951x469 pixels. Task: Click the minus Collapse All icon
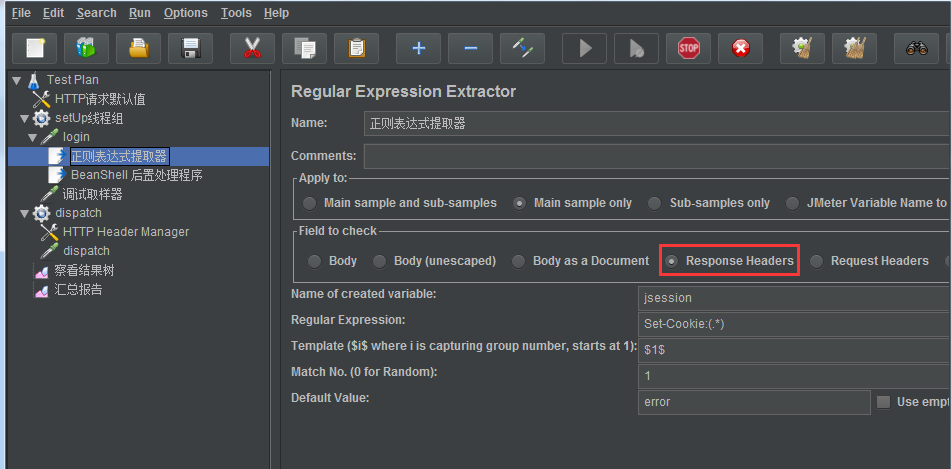471,49
